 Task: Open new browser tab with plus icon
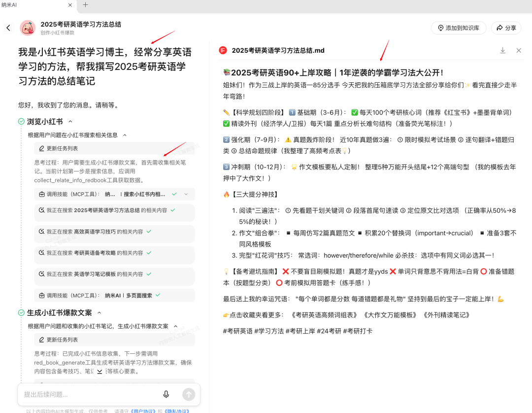coord(85,5)
